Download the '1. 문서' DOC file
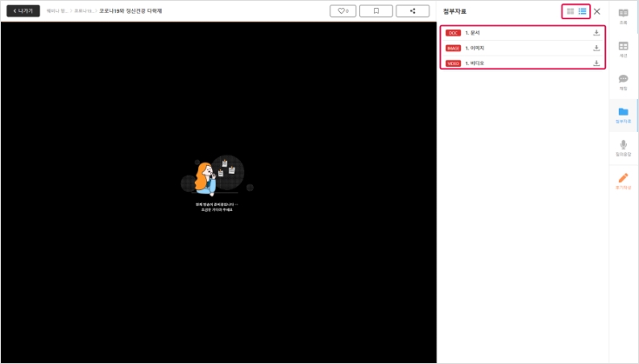This screenshot has height=364, width=639. pyautogui.click(x=596, y=32)
